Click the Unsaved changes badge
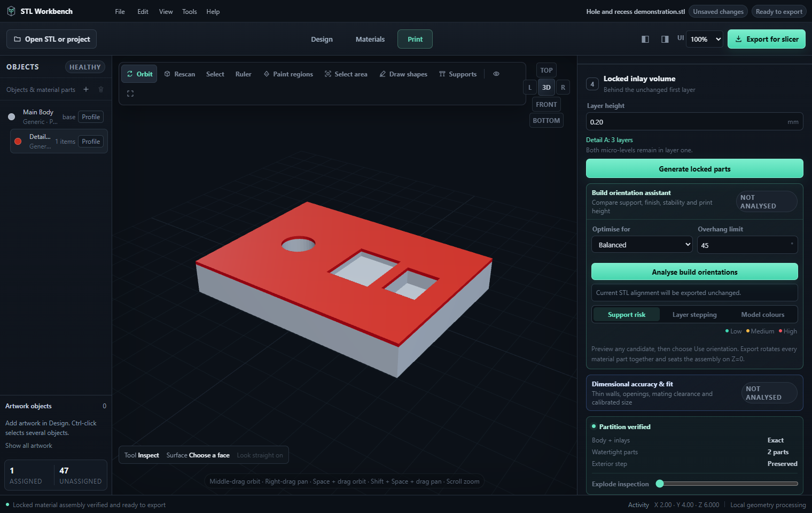The image size is (812, 513). point(718,11)
